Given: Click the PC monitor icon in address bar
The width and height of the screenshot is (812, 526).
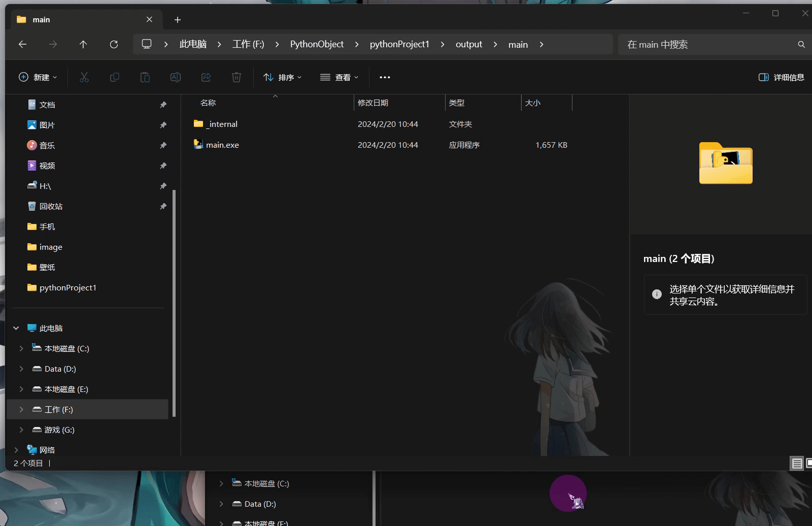Looking at the screenshot, I should pos(147,44).
